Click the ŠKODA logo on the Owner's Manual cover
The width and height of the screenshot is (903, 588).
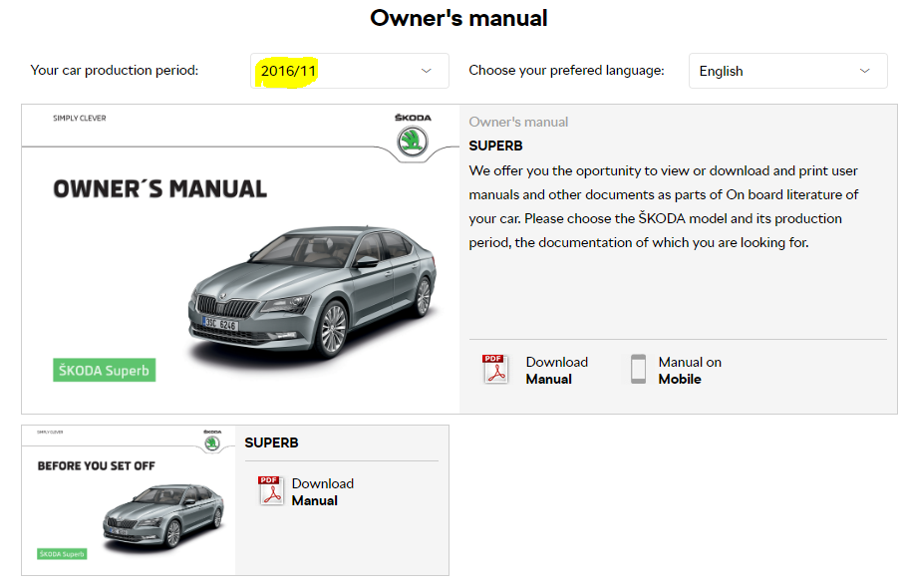[413, 136]
